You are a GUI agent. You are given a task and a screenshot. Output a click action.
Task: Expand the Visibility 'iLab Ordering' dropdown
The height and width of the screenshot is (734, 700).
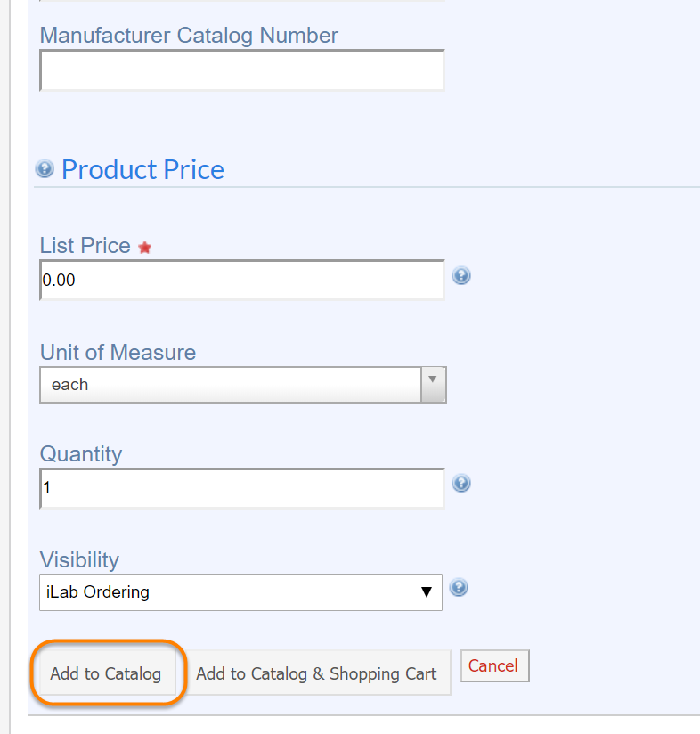point(240,591)
